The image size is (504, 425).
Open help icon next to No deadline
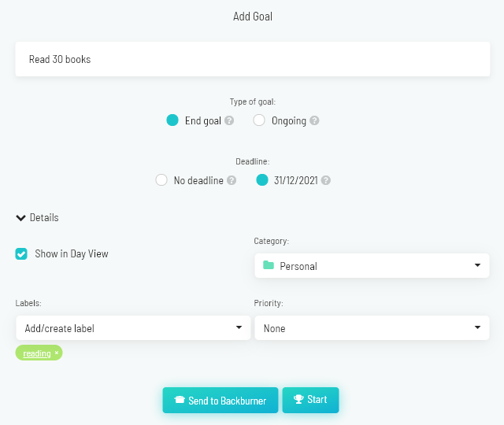coord(232,180)
